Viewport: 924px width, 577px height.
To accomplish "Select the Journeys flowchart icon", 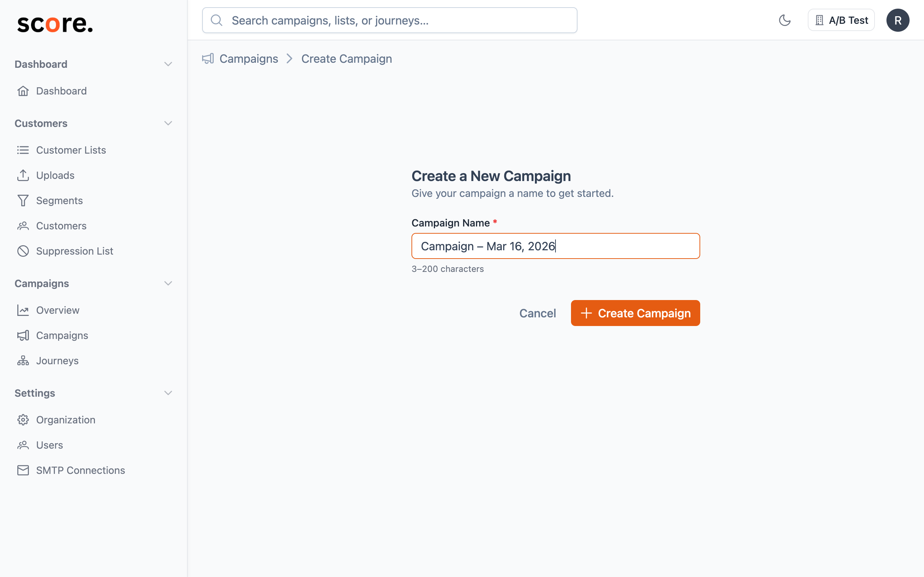I will pos(23,360).
